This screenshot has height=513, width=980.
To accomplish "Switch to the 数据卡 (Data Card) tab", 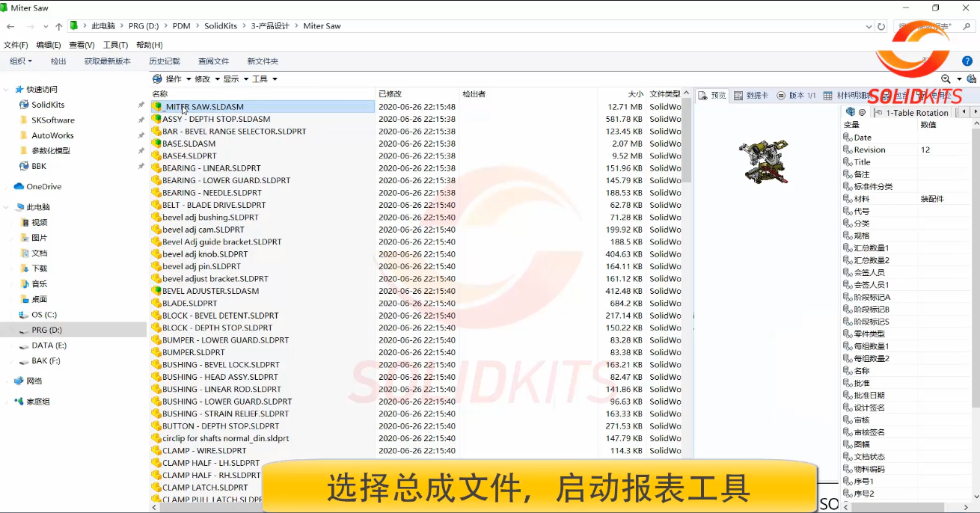I will click(x=750, y=96).
